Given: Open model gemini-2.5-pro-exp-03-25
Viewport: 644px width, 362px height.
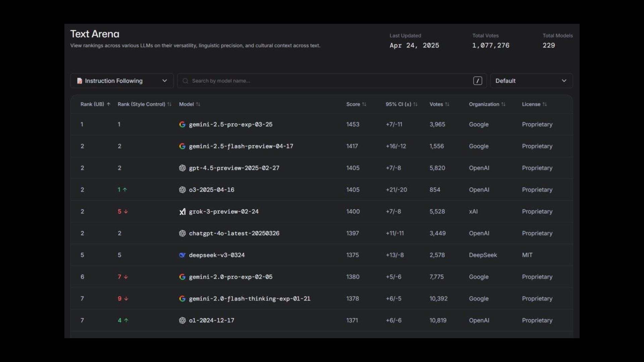Looking at the screenshot, I should pyautogui.click(x=230, y=124).
